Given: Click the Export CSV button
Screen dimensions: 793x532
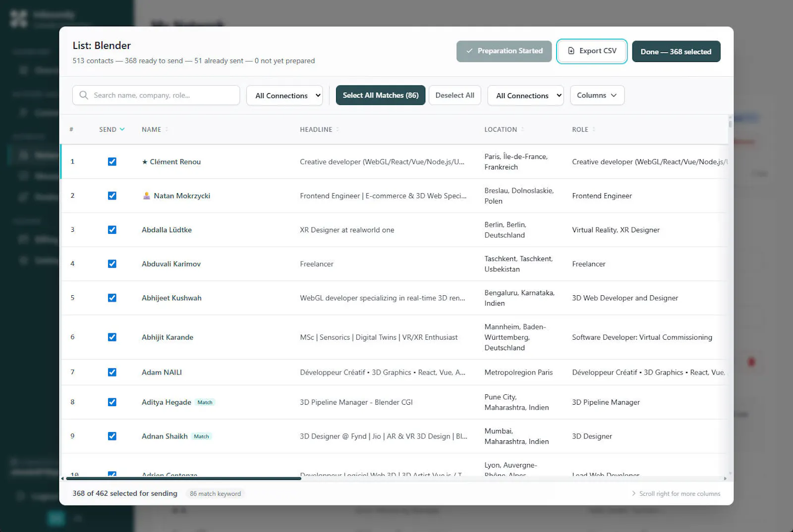Looking at the screenshot, I should point(592,51).
